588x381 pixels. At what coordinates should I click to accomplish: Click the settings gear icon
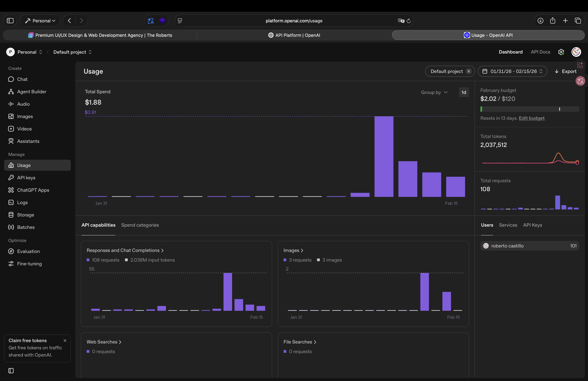(561, 52)
